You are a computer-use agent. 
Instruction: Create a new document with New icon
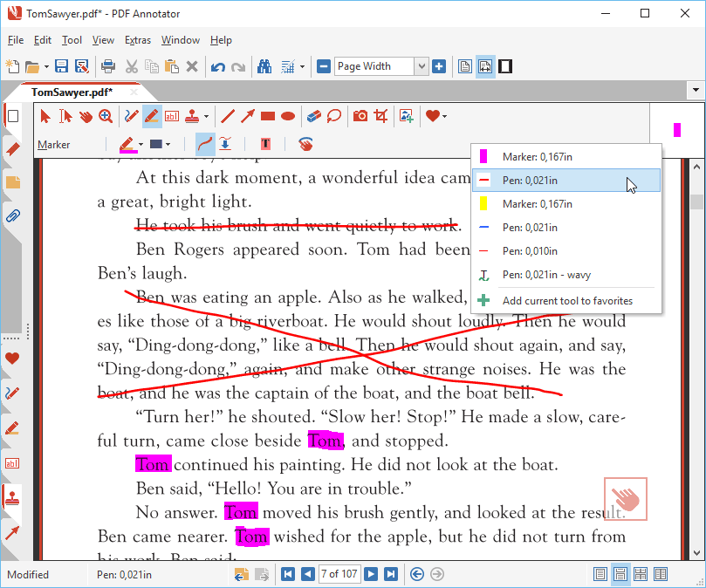(x=12, y=66)
